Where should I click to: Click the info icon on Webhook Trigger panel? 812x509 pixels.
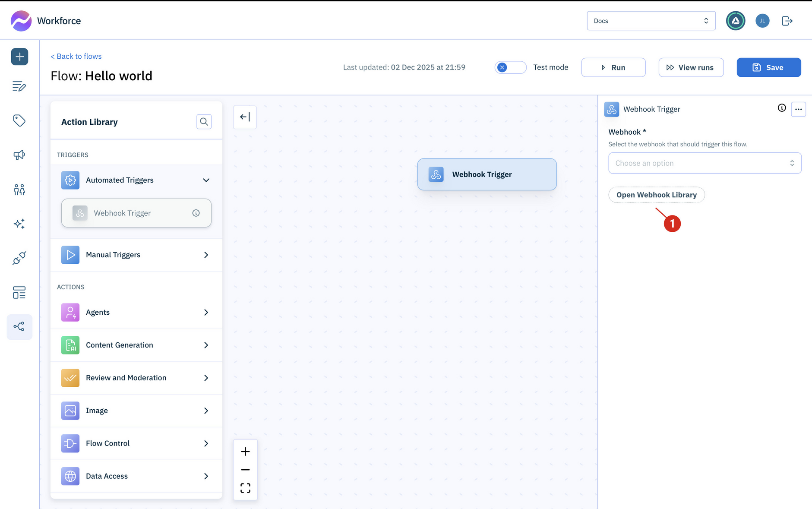(781, 108)
